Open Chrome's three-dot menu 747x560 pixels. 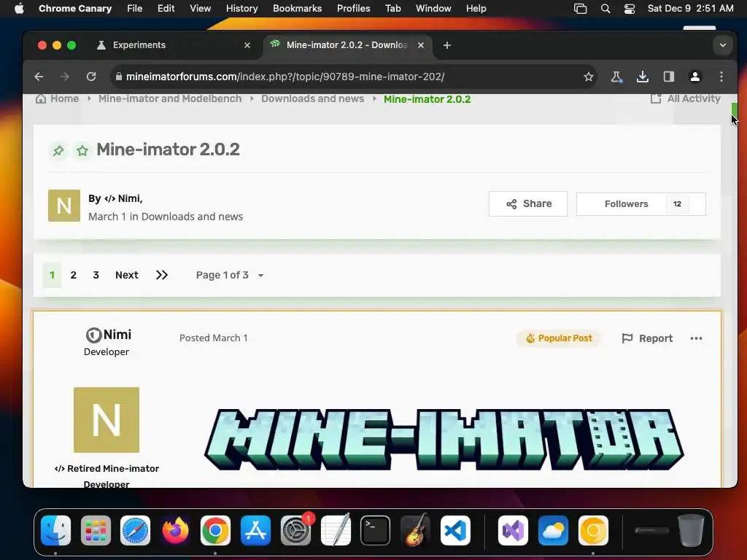721,77
